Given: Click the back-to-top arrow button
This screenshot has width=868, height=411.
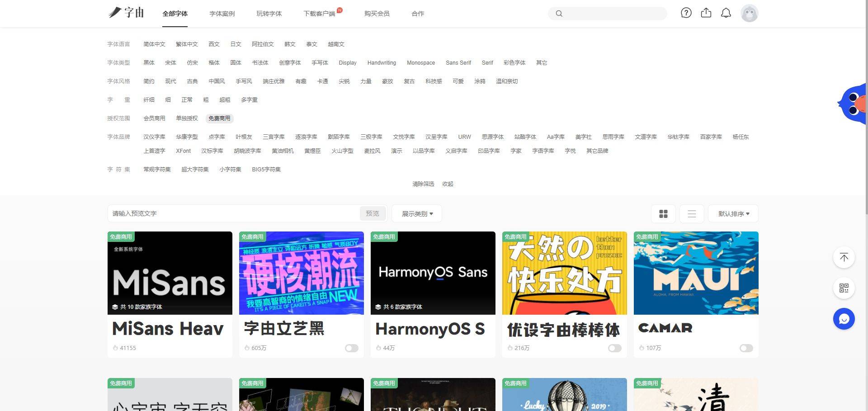Looking at the screenshot, I should [844, 257].
